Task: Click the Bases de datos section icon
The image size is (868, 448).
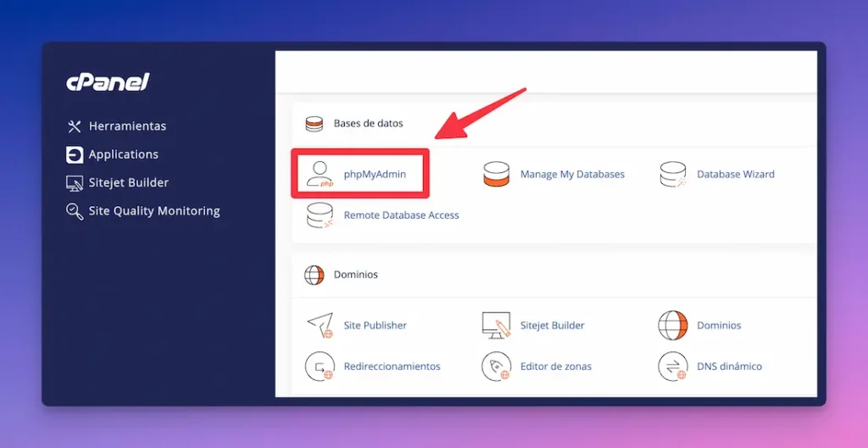Action: pyautogui.click(x=314, y=124)
